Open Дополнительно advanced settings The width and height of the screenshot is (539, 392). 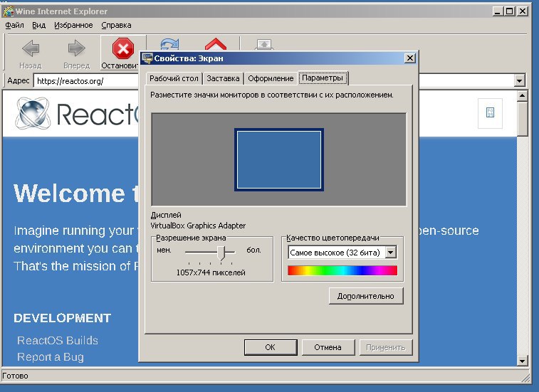[366, 296]
